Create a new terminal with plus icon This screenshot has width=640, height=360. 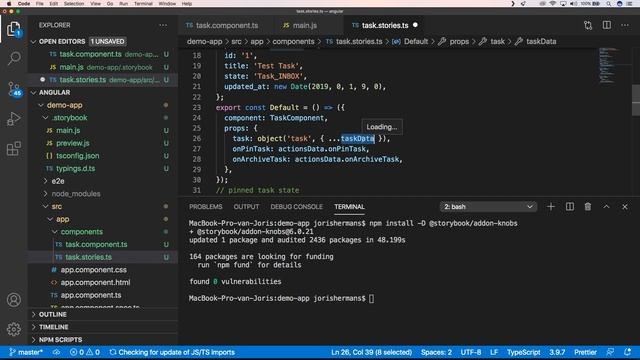pyautogui.click(x=551, y=207)
